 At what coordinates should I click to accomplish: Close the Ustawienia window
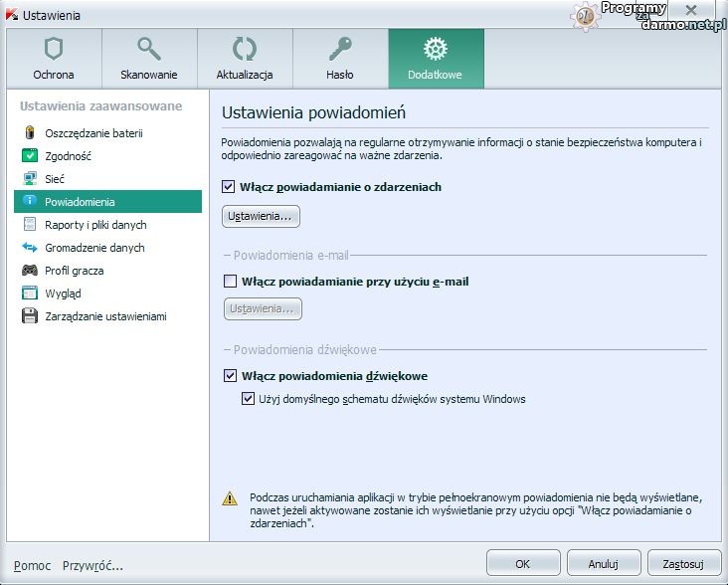(x=691, y=10)
